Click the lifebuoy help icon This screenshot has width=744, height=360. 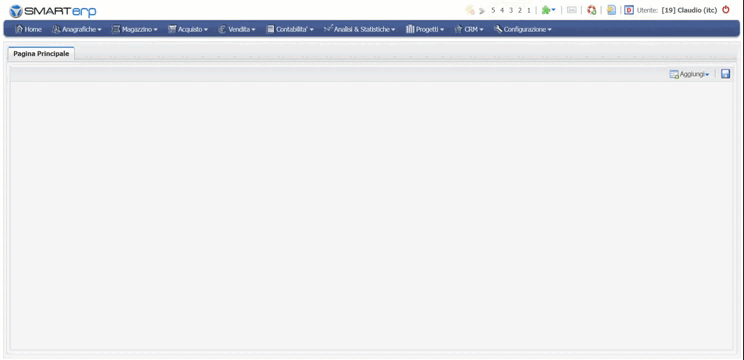591,10
